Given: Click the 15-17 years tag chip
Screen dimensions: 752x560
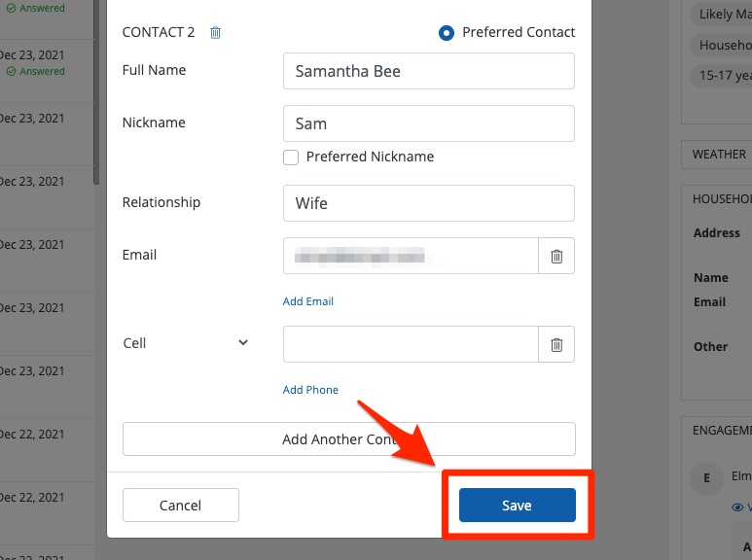Looking at the screenshot, I should point(720,75).
